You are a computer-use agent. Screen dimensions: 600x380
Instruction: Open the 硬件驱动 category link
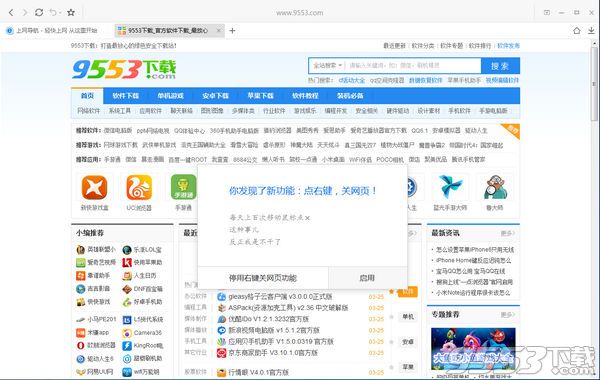[x=398, y=111]
